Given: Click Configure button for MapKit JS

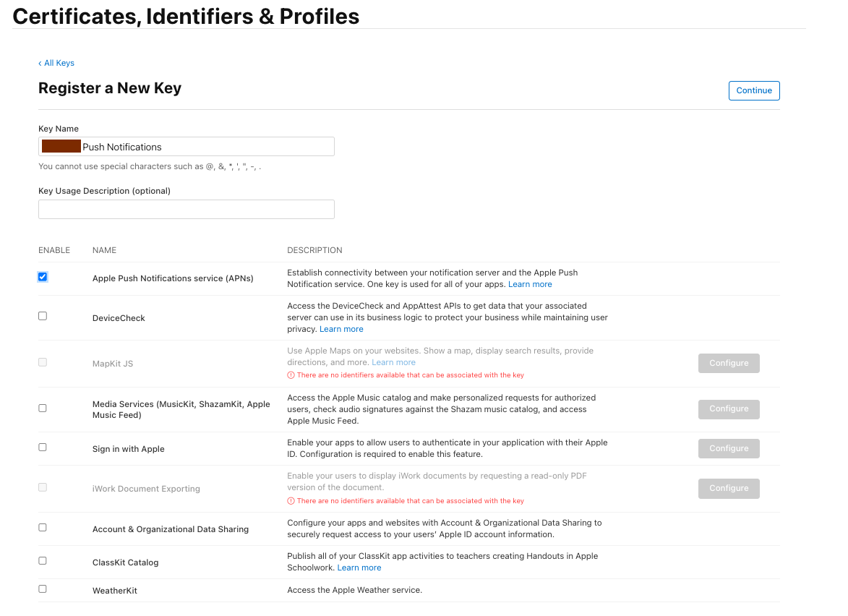Looking at the screenshot, I should (x=728, y=363).
